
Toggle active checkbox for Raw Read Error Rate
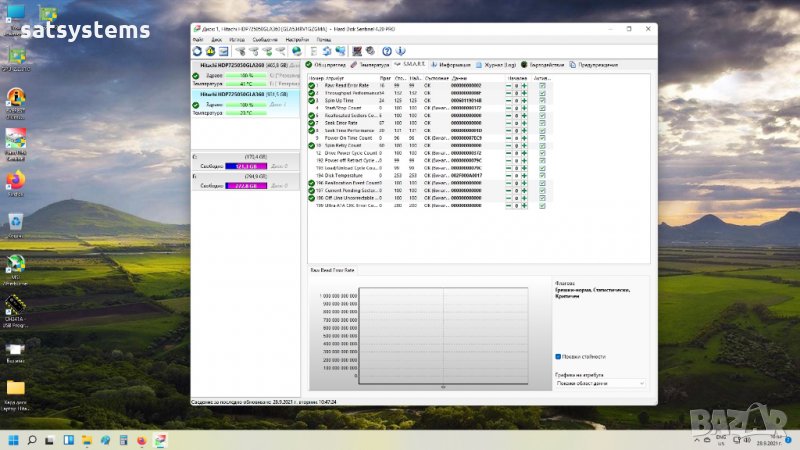click(542, 86)
